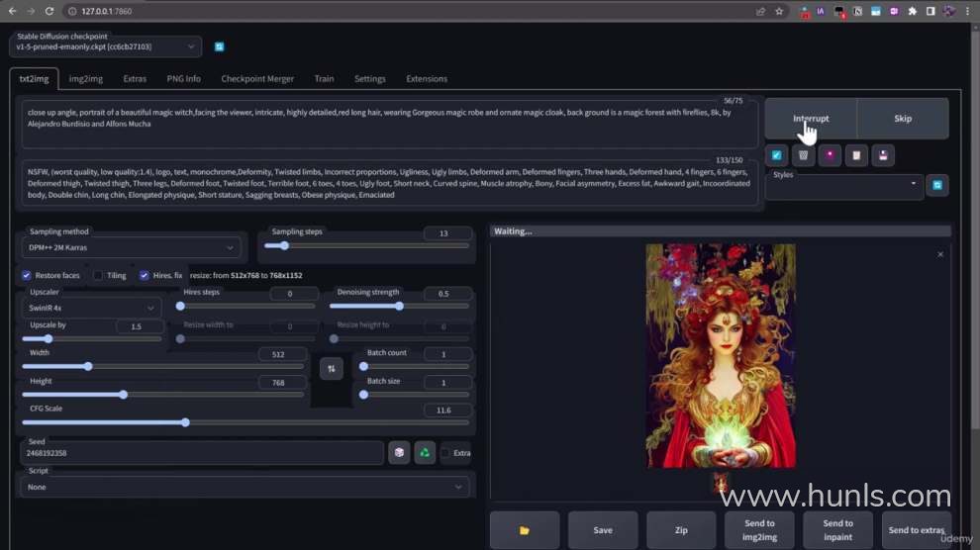Enable the Extra seed checkbox
This screenshot has width=980, height=550.
click(x=445, y=453)
